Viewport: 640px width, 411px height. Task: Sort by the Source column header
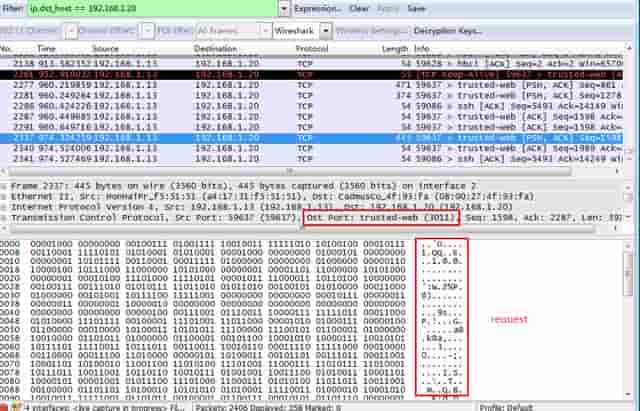point(105,49)
